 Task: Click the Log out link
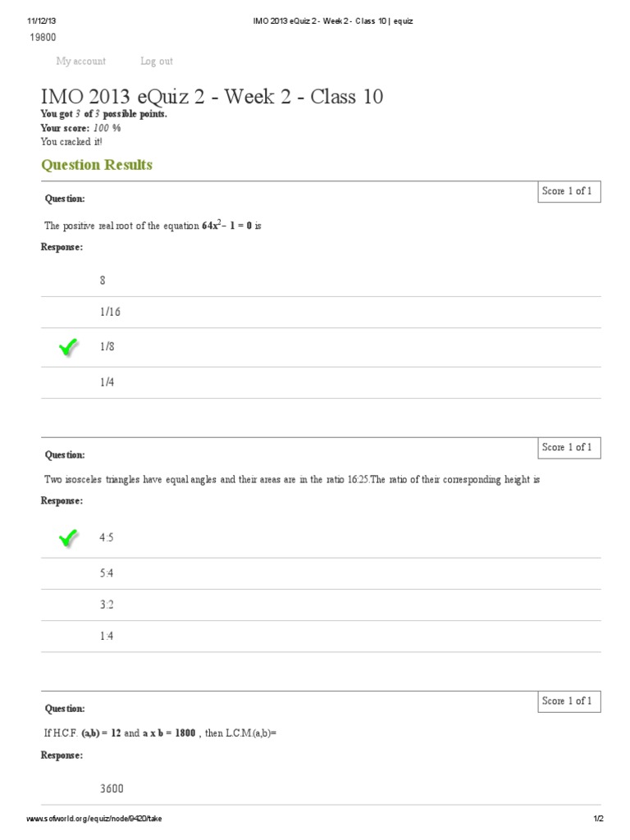(x=156, y=62)
